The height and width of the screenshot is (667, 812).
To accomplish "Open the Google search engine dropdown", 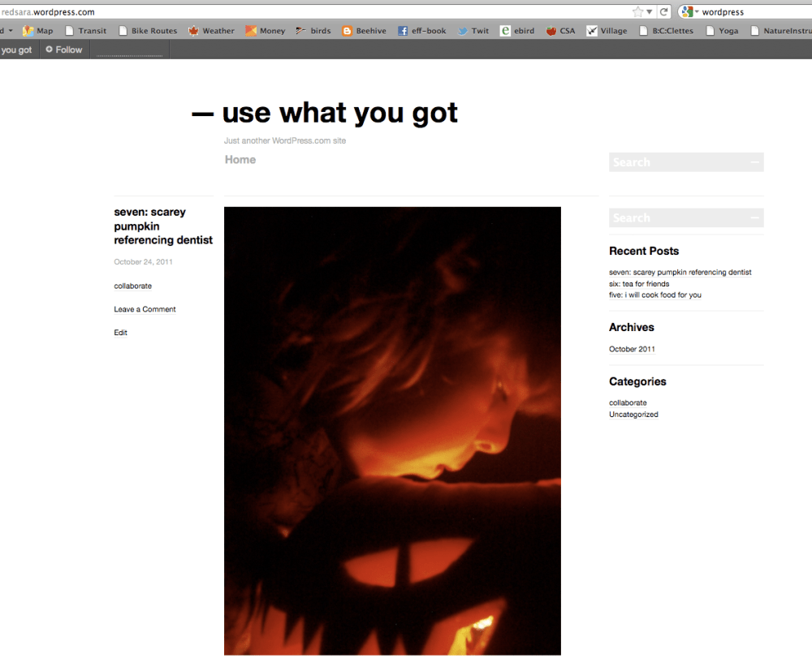I will (x=690, y=12).
